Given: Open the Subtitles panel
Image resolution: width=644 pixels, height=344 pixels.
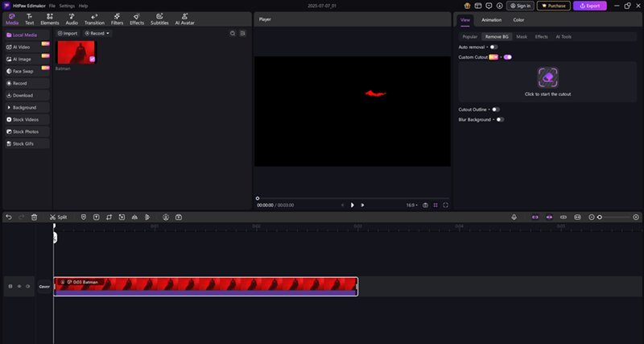Looking at the screenshot, I should [159, 19].
